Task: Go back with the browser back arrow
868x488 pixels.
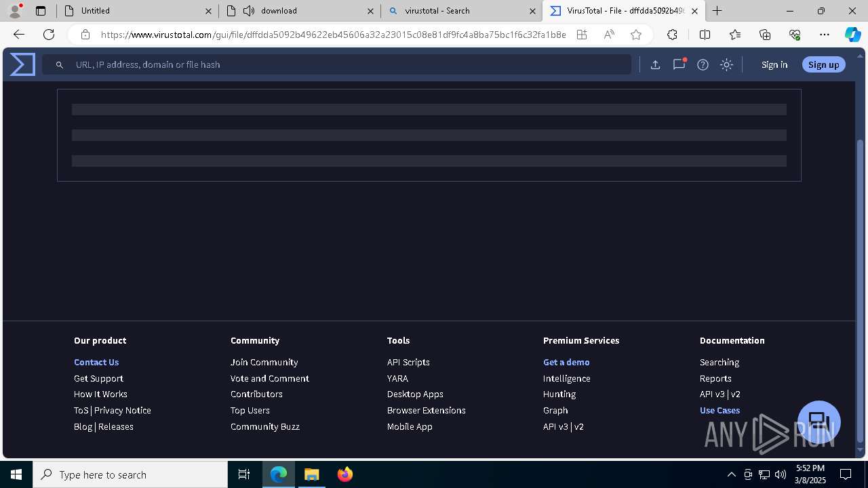Action: (19, 35)
